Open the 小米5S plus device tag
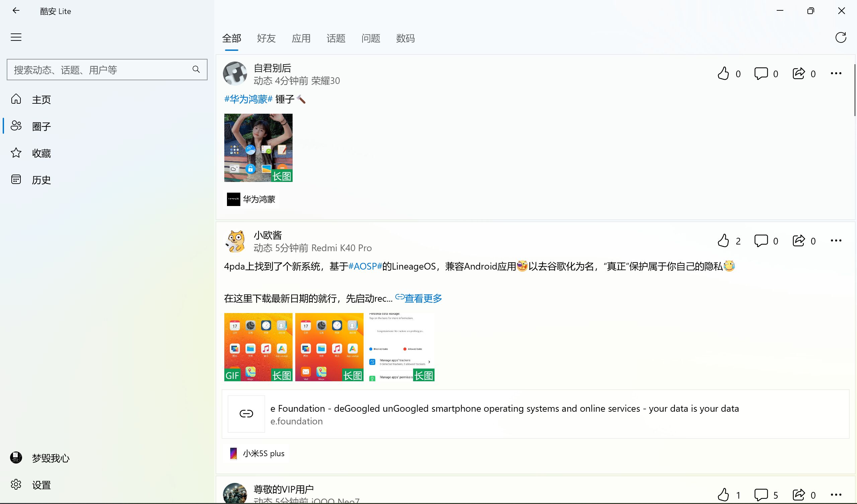The width and height of the screenshot is (857, 504). (x=256, y=453)
